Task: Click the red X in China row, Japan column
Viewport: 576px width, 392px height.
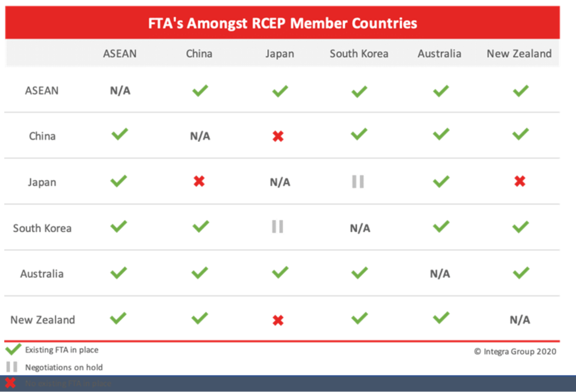Action: coord(278,137)
